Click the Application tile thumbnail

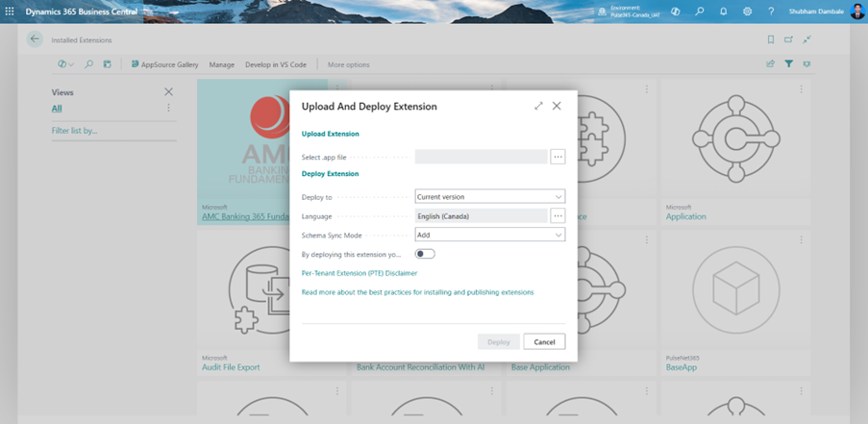(x=735, y=138)
